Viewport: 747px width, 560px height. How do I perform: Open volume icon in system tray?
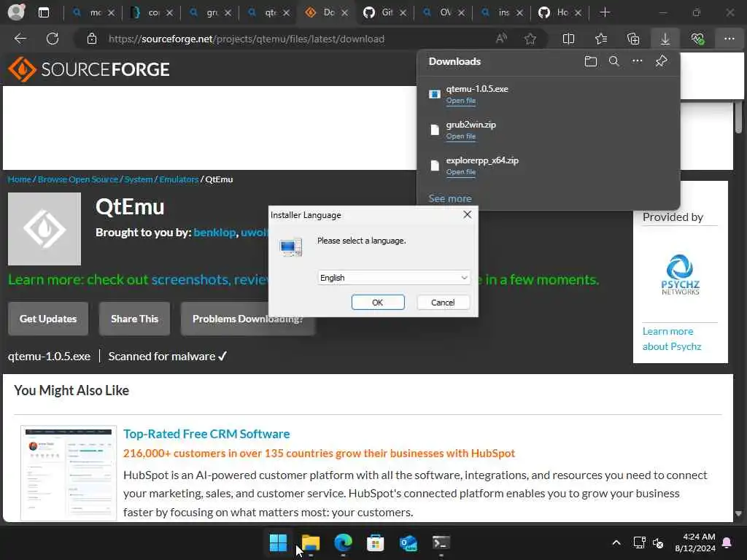click(x=658, y=542)
